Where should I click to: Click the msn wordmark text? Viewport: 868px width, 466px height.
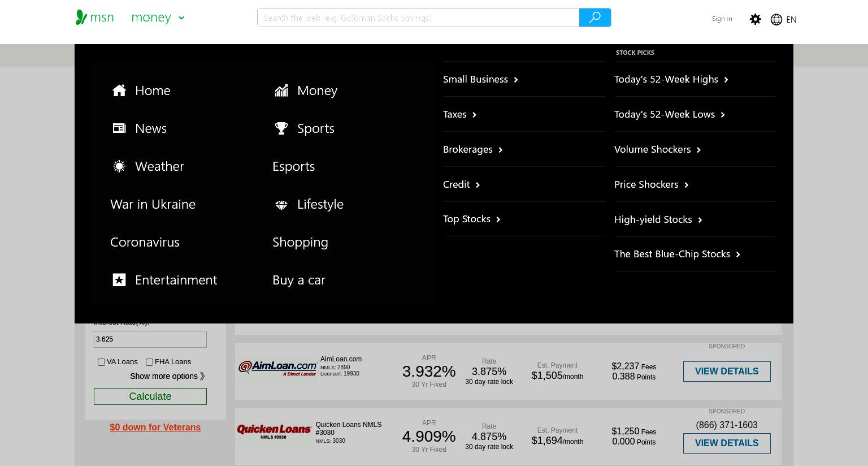tap(102, 18)
